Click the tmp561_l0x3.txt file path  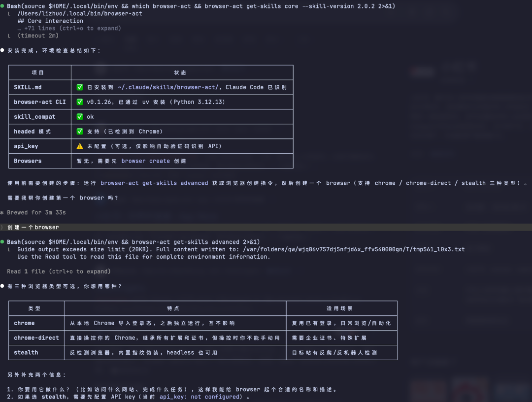pyautogui.click(x=354, y=249)
